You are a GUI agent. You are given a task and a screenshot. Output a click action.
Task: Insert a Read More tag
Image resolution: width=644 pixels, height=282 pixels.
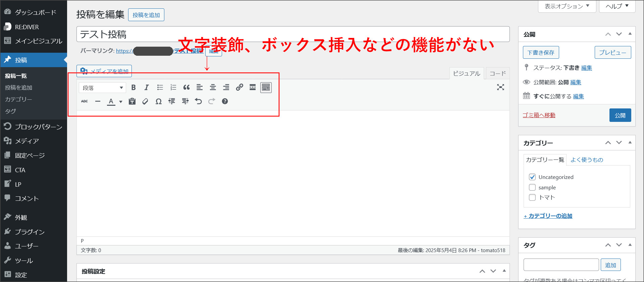[x=253, y=88]
